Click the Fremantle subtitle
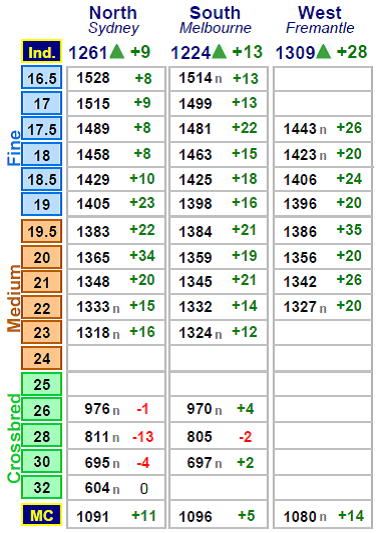Screen dimensions: 380x533 point(320,28)
